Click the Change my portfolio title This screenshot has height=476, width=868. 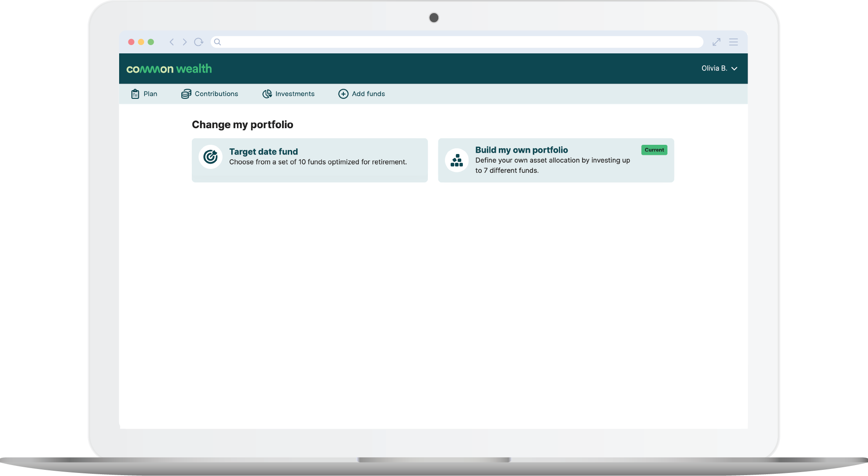pos(243,125)
